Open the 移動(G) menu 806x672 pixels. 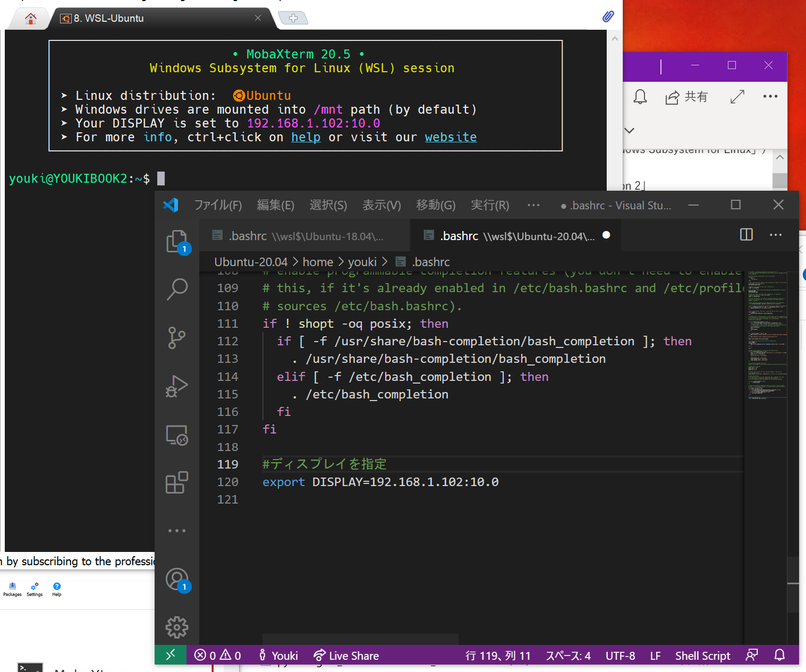coord(436,205)
